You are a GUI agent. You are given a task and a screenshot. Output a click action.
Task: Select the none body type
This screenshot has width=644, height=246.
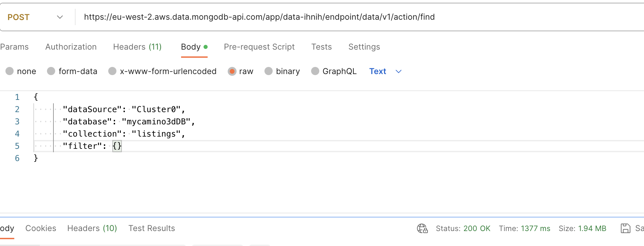click(10, 71)
